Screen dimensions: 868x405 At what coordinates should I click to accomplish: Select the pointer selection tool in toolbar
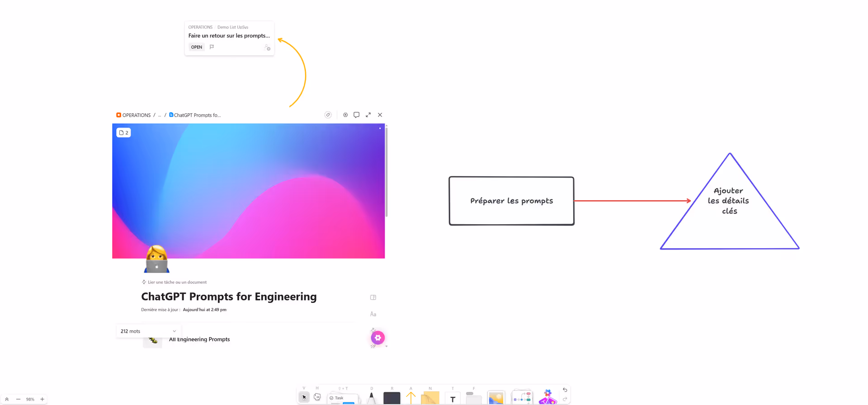point(304,397)
